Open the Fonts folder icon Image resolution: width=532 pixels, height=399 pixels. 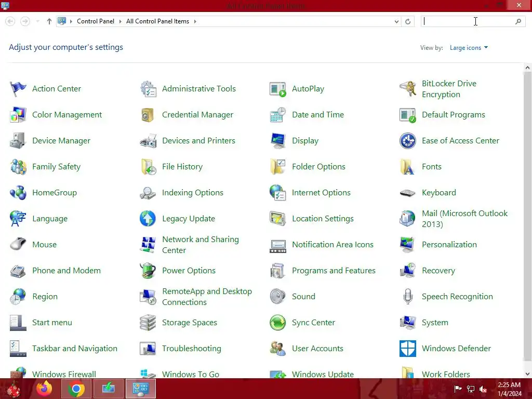[408, 167]
